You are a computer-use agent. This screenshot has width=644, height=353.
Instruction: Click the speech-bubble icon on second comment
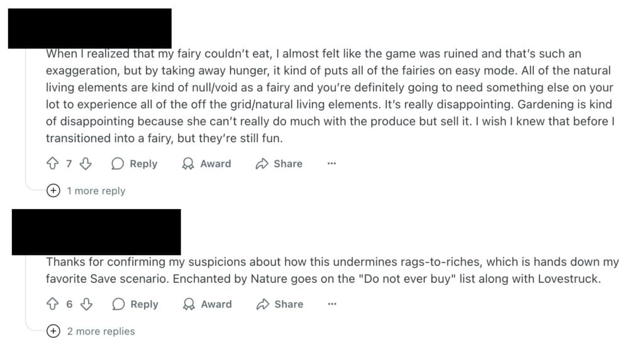point(118,304)
